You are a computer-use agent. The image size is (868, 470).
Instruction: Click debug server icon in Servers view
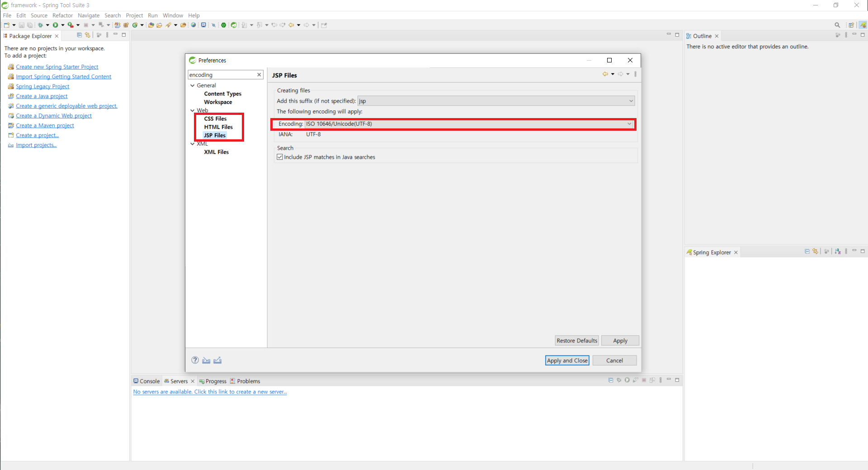[x=619, y=380]
